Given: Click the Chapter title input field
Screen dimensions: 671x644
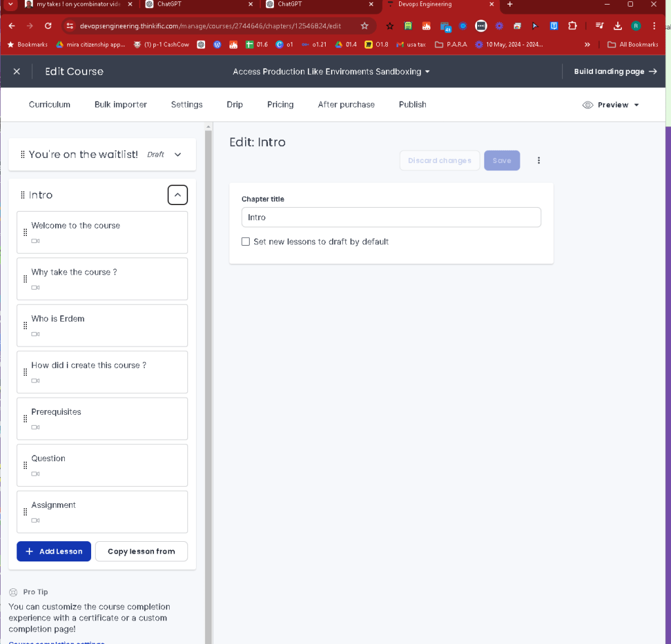Looking at the screenshot, I should tap(391, 218).
